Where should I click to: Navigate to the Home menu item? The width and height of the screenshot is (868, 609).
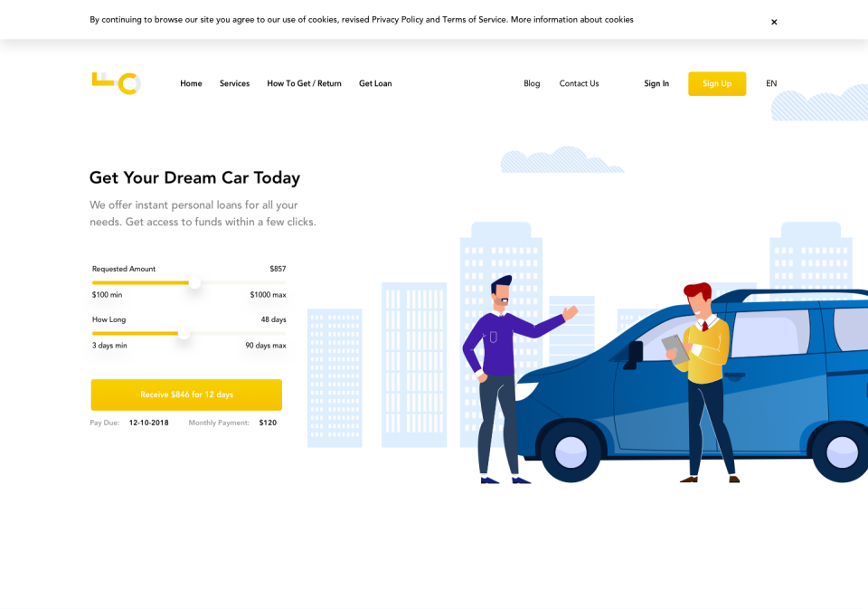pos(191,83)
